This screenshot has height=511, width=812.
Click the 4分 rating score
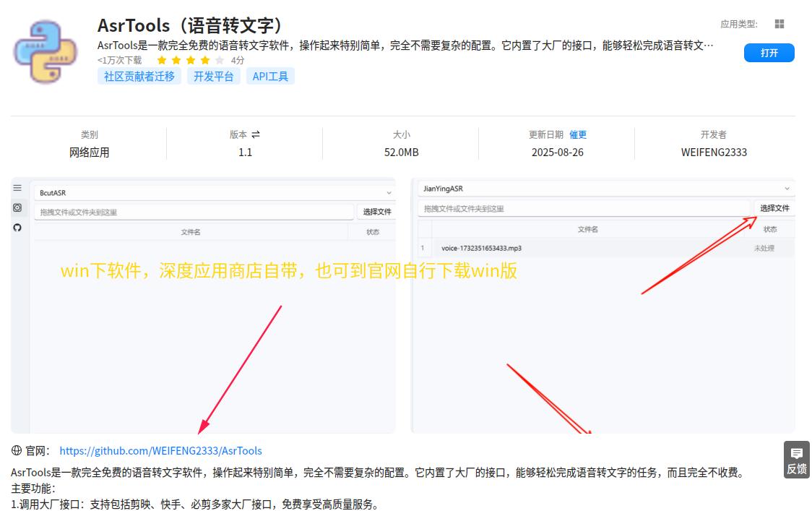(238, 60)
